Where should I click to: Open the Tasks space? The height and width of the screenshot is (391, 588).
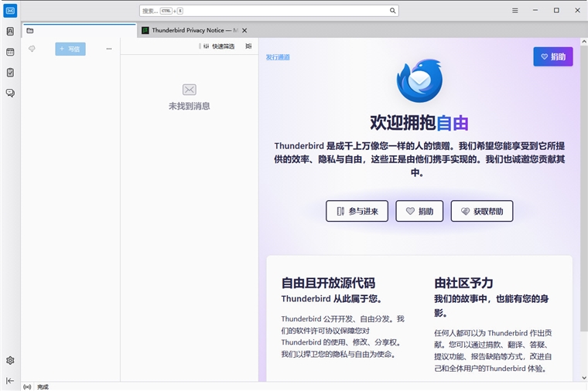(x=10, y=73)
